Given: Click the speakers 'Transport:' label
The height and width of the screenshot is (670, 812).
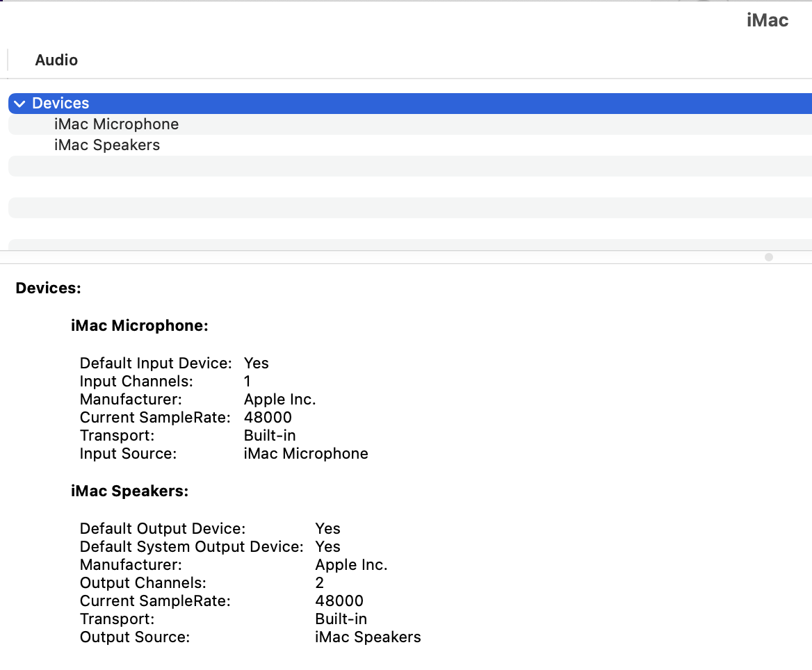Looking at the screenshot, I should (117, 619).
